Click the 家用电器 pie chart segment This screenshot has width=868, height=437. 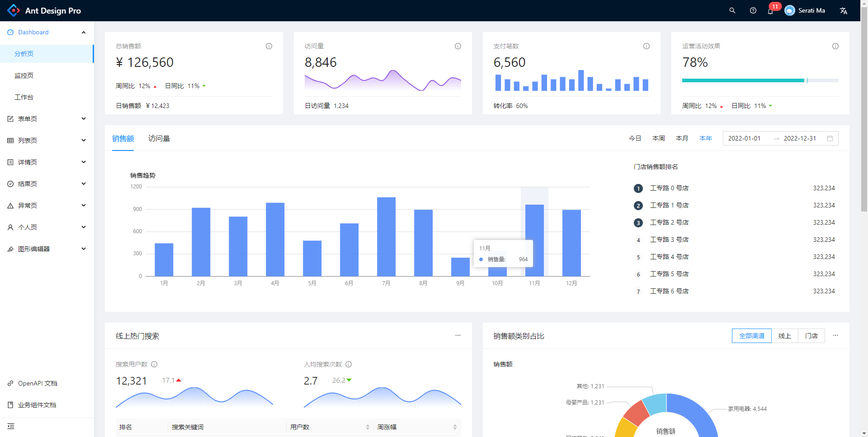click(x=696, y=414)
